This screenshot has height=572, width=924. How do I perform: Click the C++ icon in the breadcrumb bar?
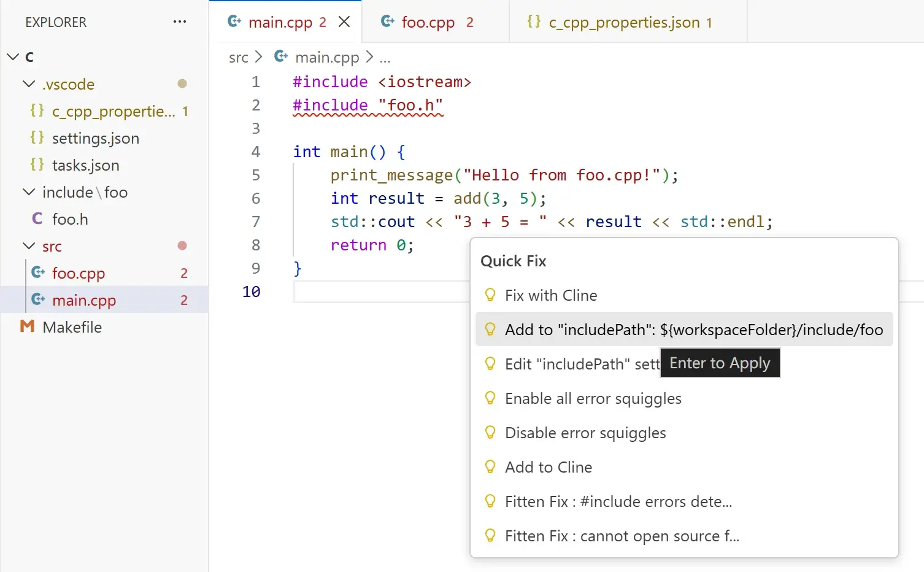pos(280,56)
